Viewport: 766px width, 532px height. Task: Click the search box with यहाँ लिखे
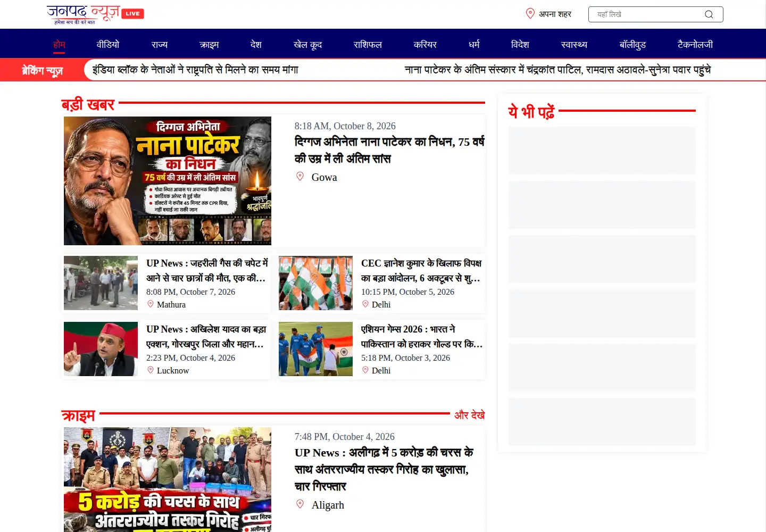[655, 14]
